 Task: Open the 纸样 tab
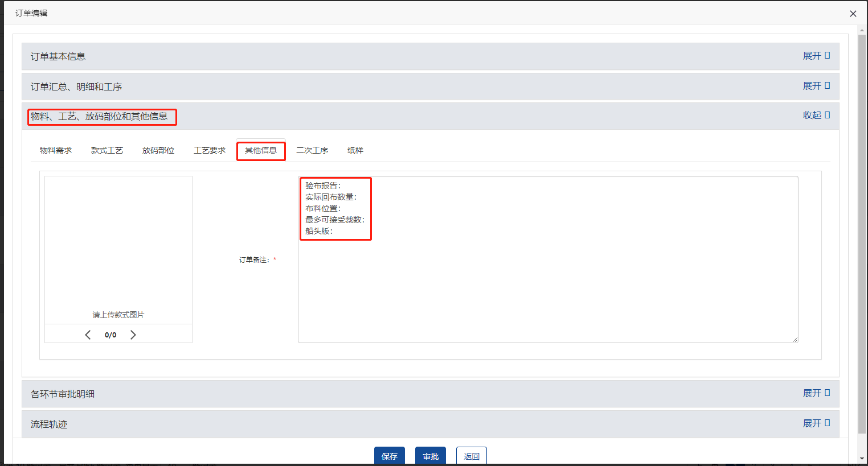tap(355, 150)
